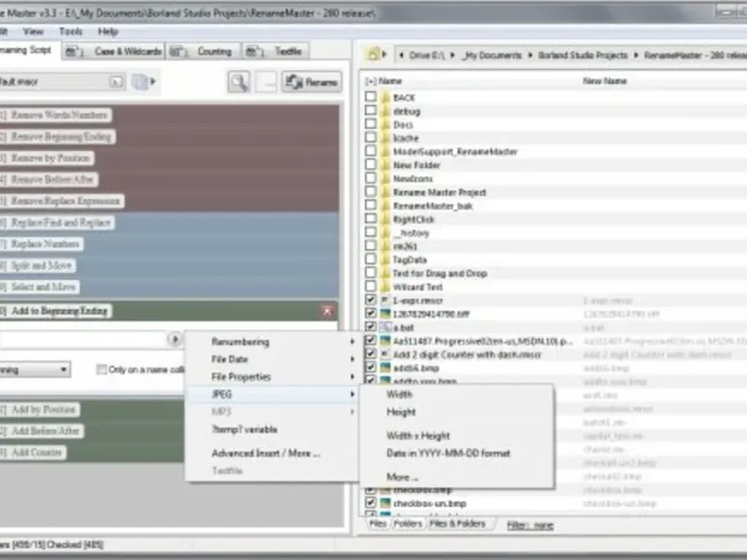
Task: Switch to the Folders view tab
Action: pos(408,524)
